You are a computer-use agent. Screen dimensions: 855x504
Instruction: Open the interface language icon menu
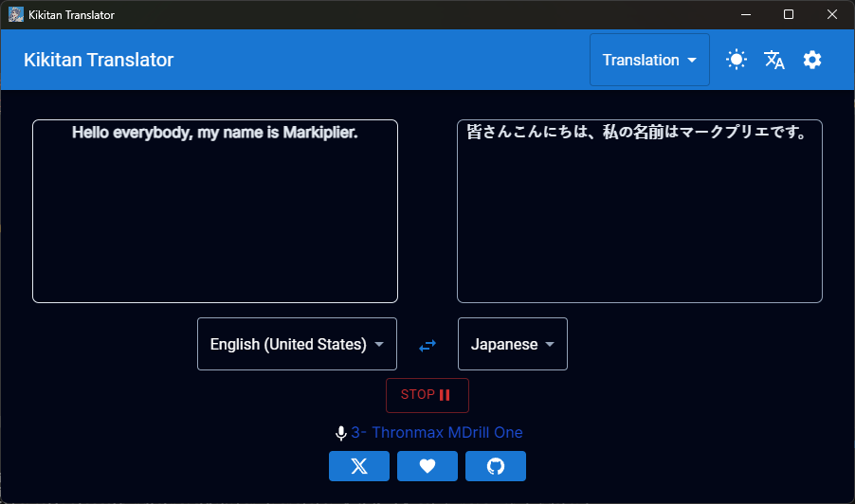774,60
